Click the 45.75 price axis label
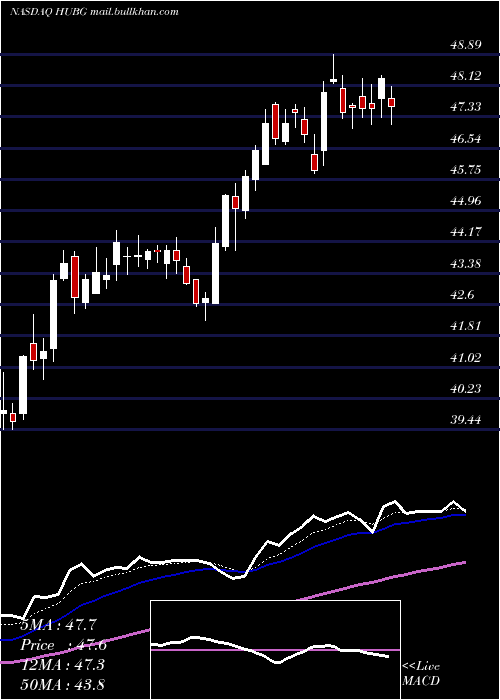This screenshot has width=500, height=700. (x=466, y=170)
